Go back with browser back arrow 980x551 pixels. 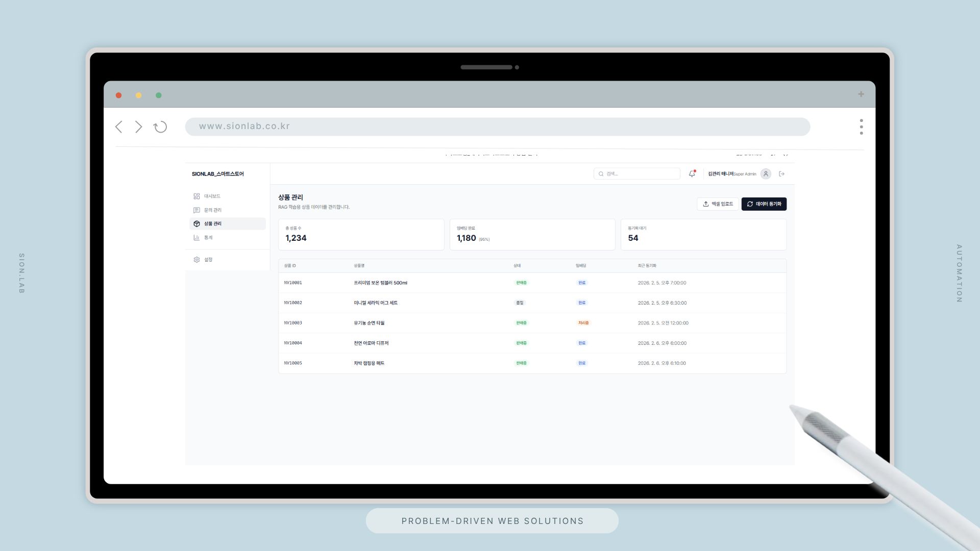point(119,127)
